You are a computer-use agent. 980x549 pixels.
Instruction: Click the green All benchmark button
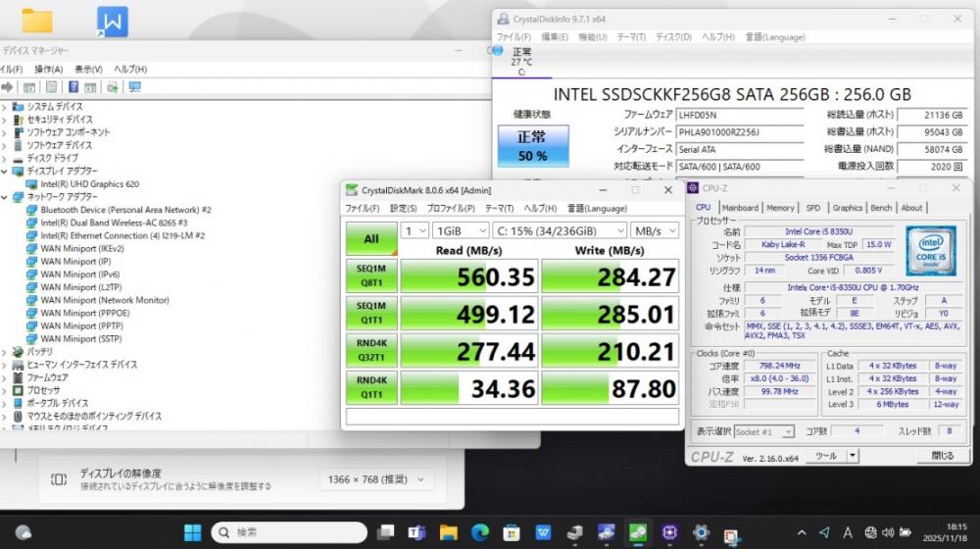point(371,238)
